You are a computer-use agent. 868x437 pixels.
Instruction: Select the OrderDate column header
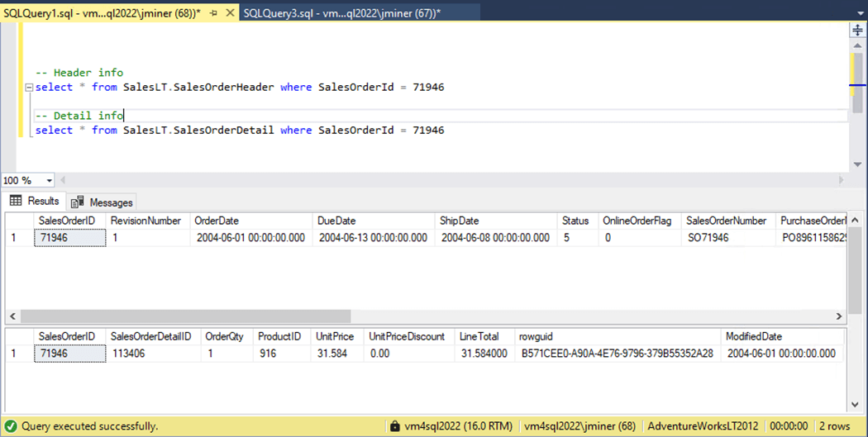pos(251,221)
